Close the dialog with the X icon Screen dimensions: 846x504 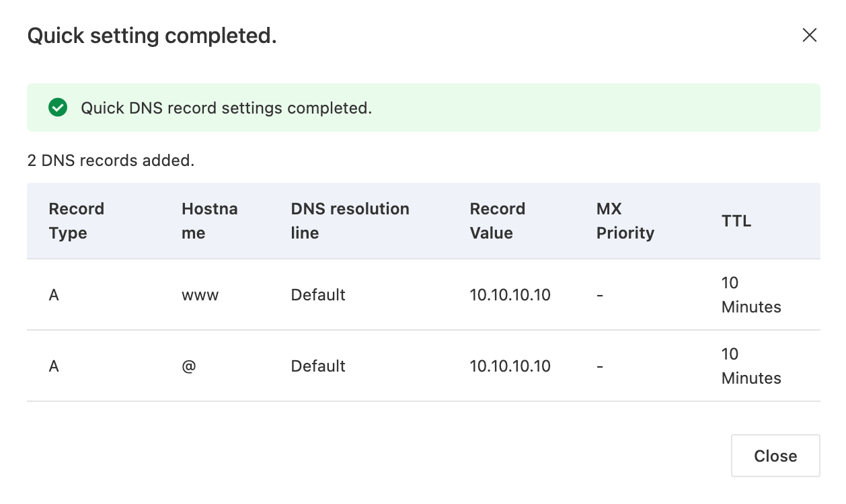click(x=809, y=36)
